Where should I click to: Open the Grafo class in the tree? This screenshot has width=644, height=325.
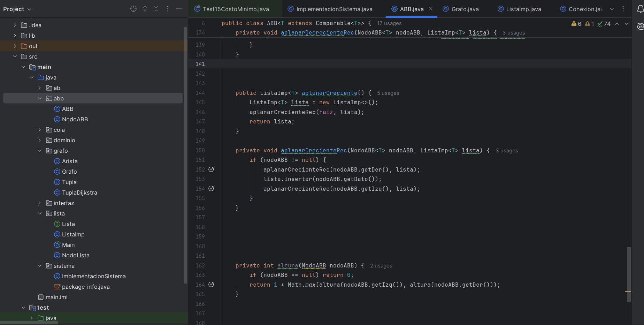pyautogui.click(x=66, y=172)
